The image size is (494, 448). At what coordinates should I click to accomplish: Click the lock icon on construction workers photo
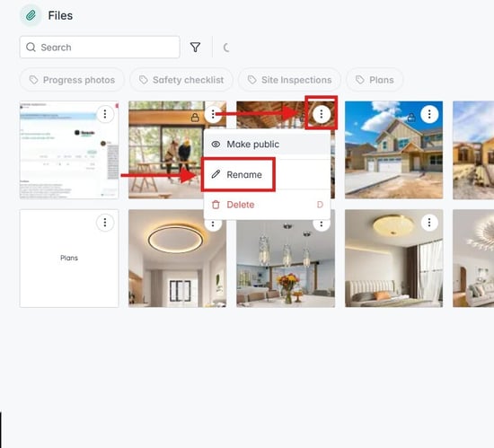tap(195, 118)
